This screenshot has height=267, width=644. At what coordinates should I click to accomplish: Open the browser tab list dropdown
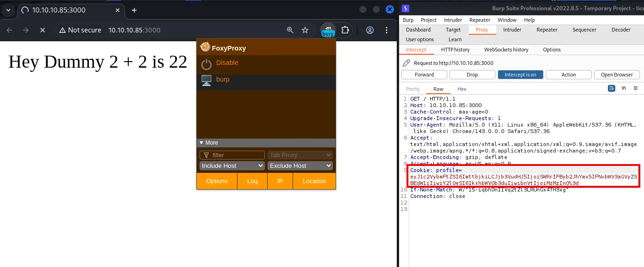8,10
